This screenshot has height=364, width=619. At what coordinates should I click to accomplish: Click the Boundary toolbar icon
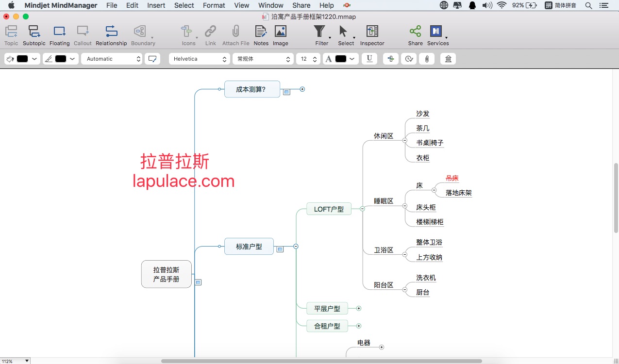tap(140, 32)
